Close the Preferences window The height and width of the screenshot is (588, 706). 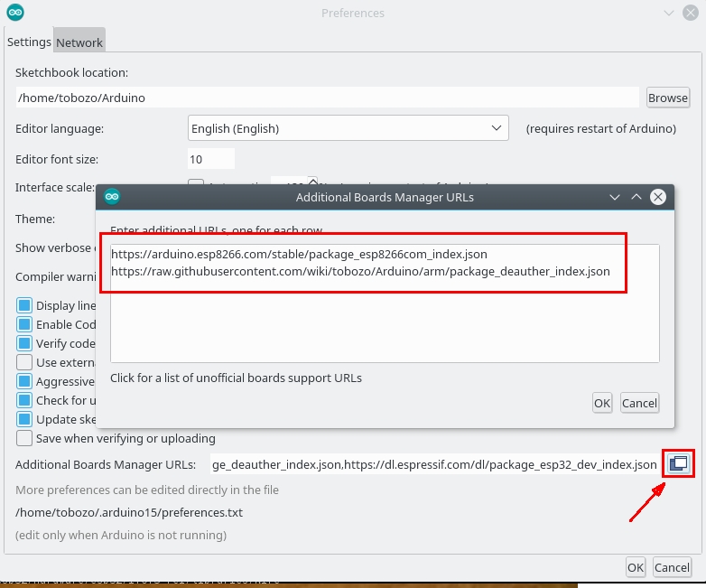(691, 13)
